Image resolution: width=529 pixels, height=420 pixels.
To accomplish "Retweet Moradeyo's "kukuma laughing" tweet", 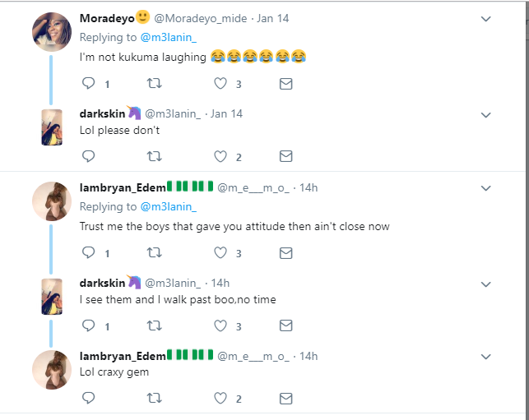I will 154,83.
